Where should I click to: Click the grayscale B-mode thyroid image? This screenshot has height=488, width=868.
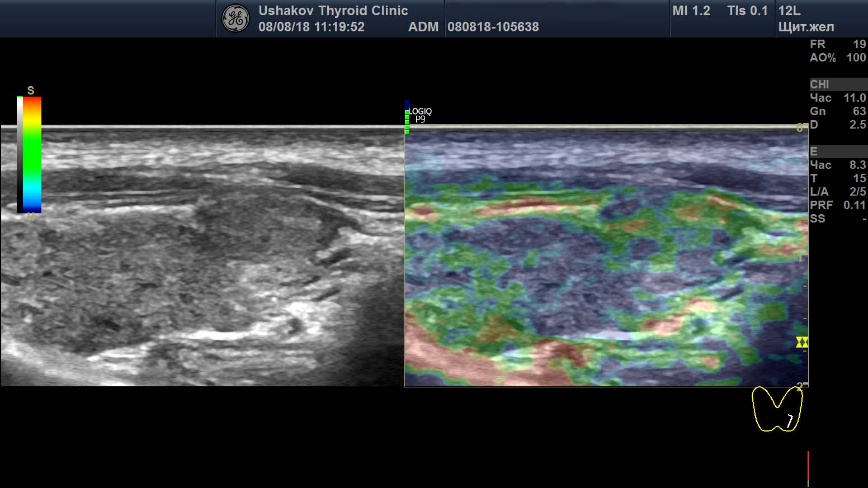pos(202,256)
